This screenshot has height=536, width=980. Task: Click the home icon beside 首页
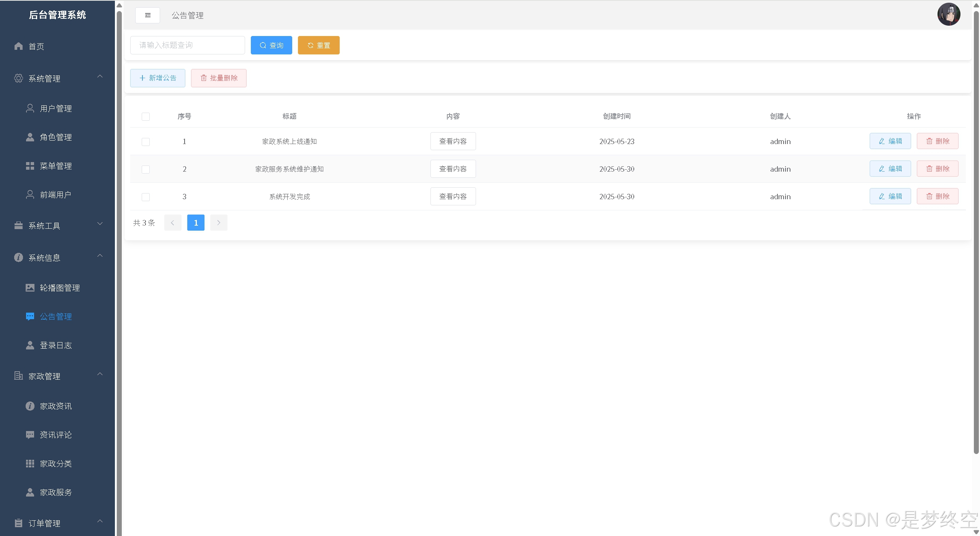(18, 46)
